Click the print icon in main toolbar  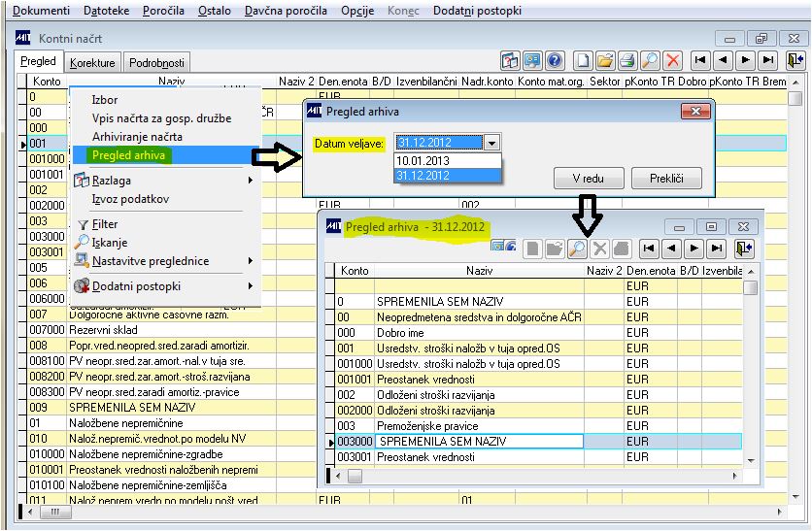point(627,61)
